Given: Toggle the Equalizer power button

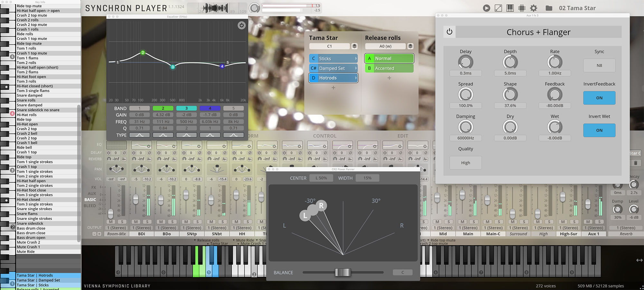Looking at the screenshot, I should pos(241,25).
